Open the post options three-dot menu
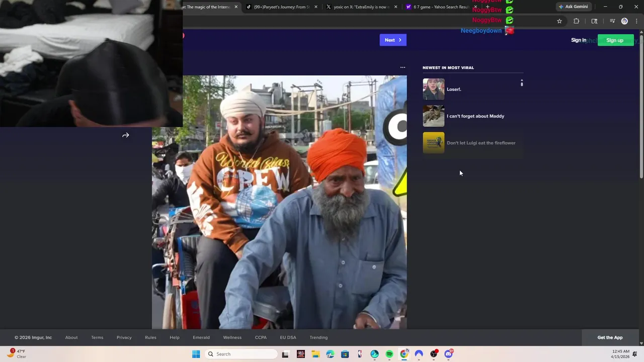The width and height of the screenshot is (644, 362). coord(403,67)
